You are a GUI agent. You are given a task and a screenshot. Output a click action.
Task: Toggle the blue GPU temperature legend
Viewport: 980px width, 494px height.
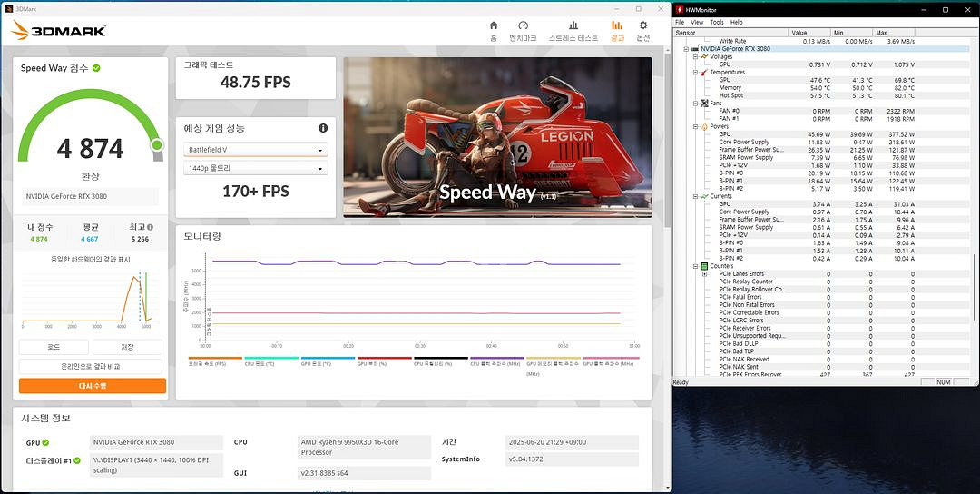(328, 361)
